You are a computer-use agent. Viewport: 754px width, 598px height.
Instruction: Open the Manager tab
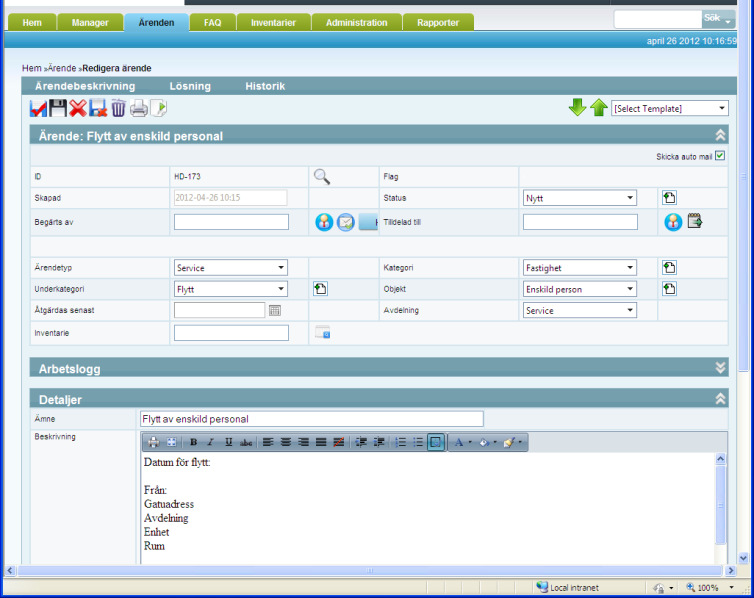click(90, 23)
